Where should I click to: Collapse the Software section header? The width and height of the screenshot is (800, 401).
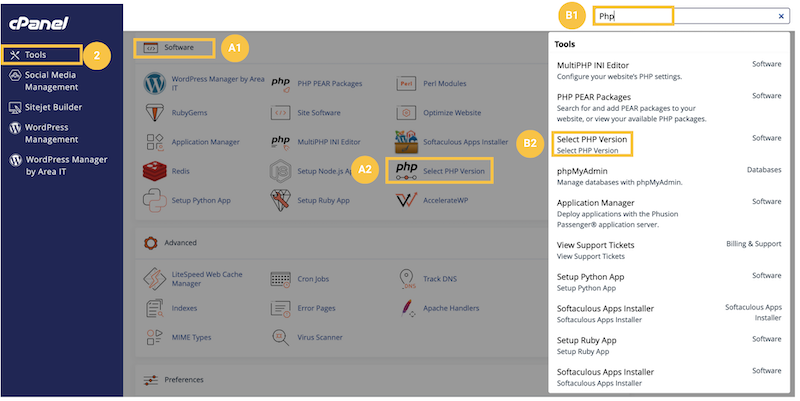[179, 47]
